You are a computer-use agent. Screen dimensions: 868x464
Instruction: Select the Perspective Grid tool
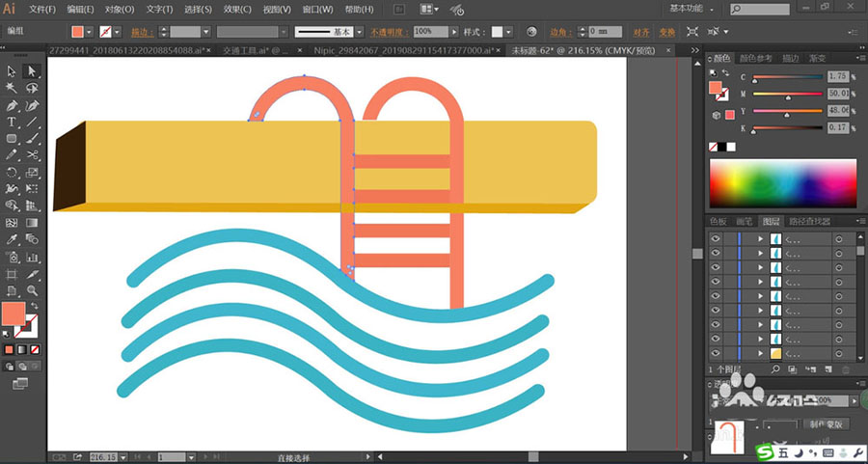coord(32,205)
